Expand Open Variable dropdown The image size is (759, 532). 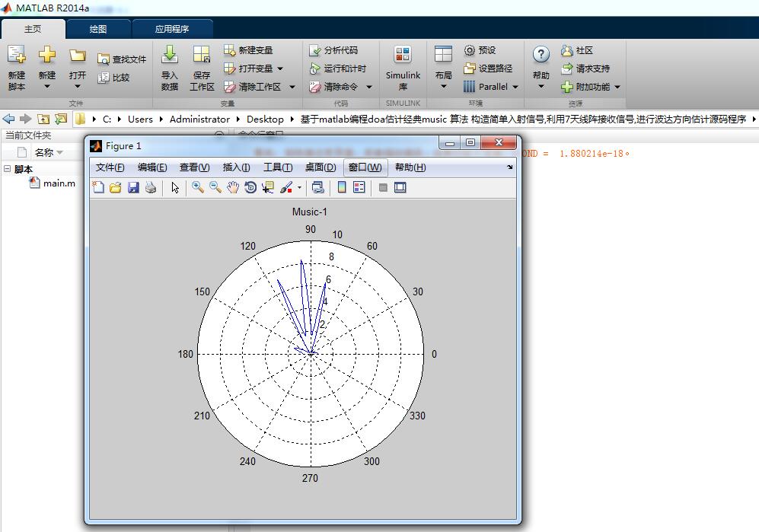tap(280, 68)
